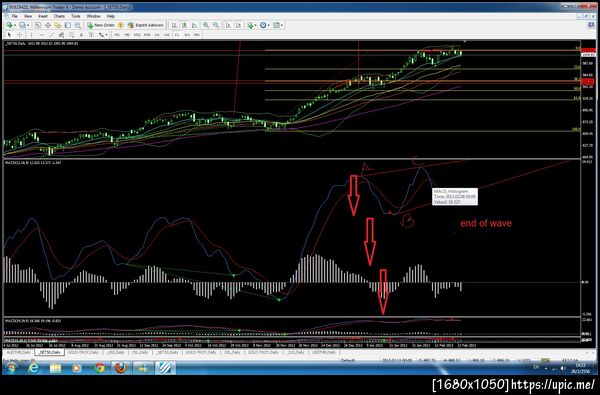This screenshot has height=395, width=600.
Task: Select the Vertical Line tool
Action: (x=31, y=35)
